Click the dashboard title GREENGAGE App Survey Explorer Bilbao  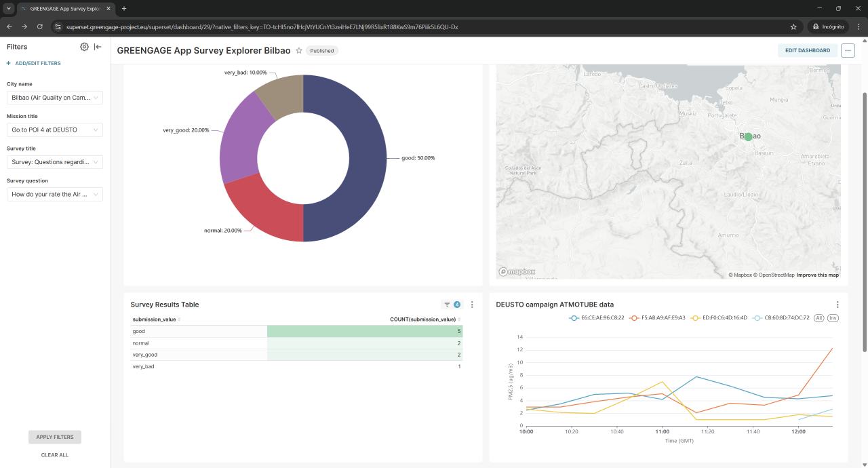point(203,51)
